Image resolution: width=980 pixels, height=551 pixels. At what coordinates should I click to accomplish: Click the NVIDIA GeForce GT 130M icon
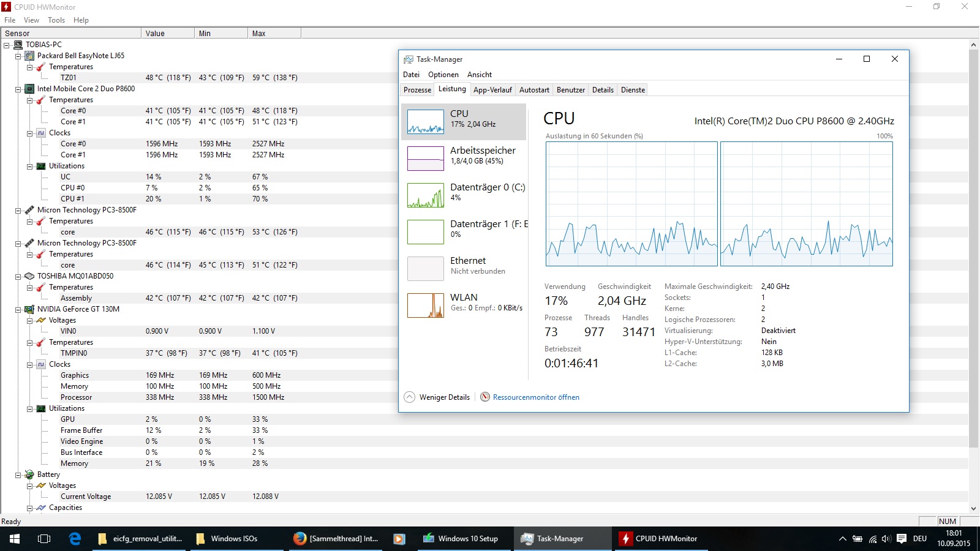click(x=29, y=309)
